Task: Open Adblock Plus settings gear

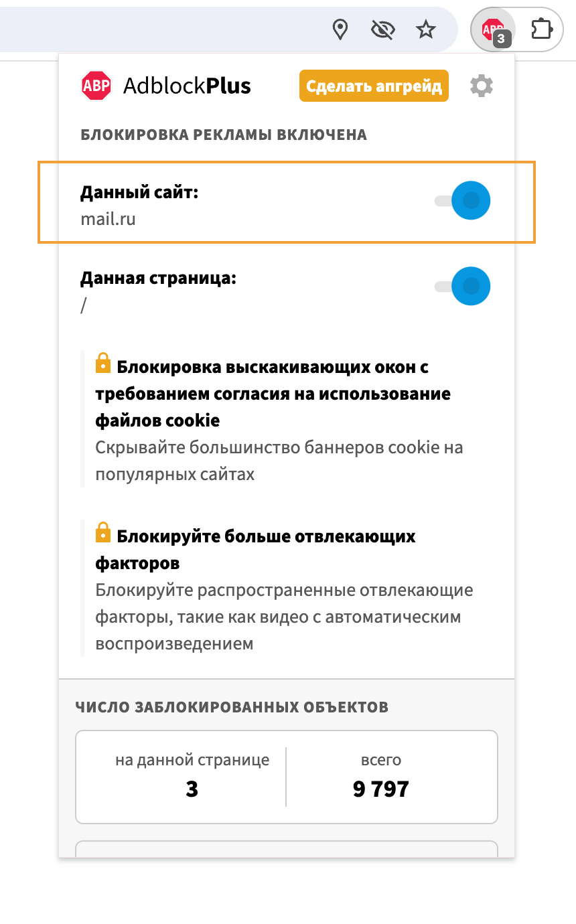Action: [x=482, y=86]
